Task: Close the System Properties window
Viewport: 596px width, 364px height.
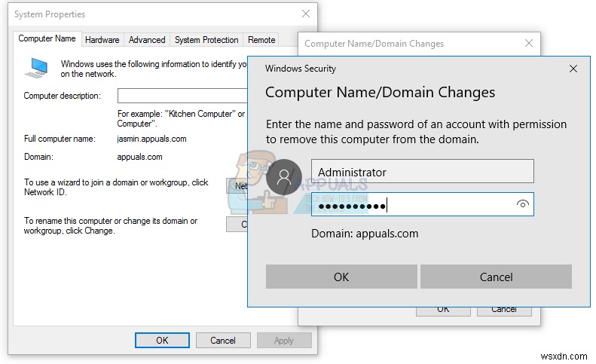Action: 305,14
